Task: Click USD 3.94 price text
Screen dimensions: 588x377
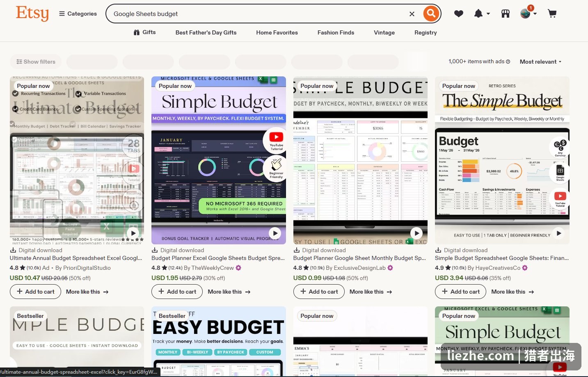Action: pyautogui.click(x=449, y=278)
